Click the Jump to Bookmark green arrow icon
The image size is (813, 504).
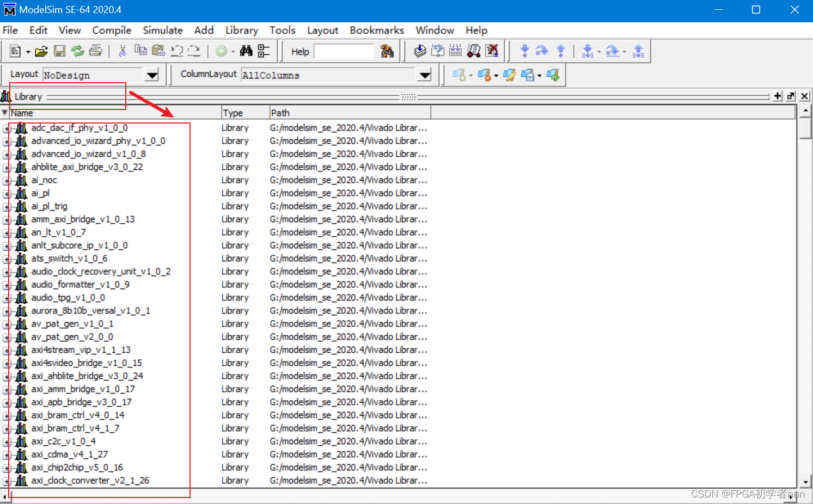[x=553, y=75]
